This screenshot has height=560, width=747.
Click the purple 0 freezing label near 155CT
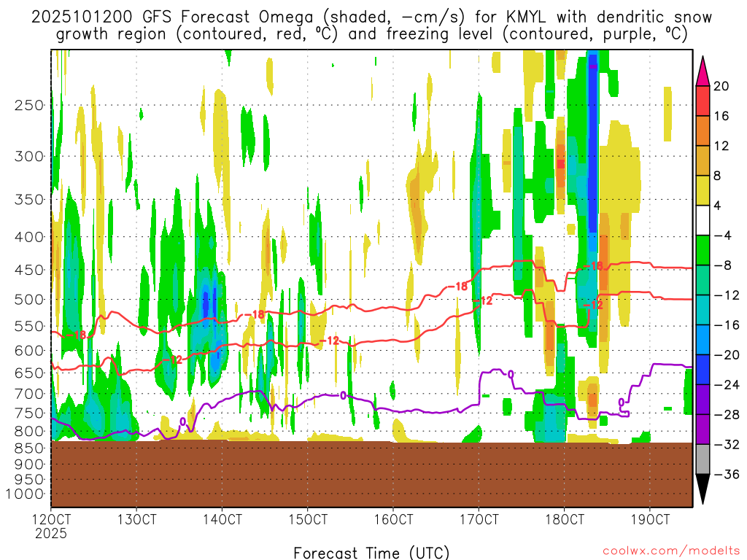pyautogui.click(x=343, y=395)
